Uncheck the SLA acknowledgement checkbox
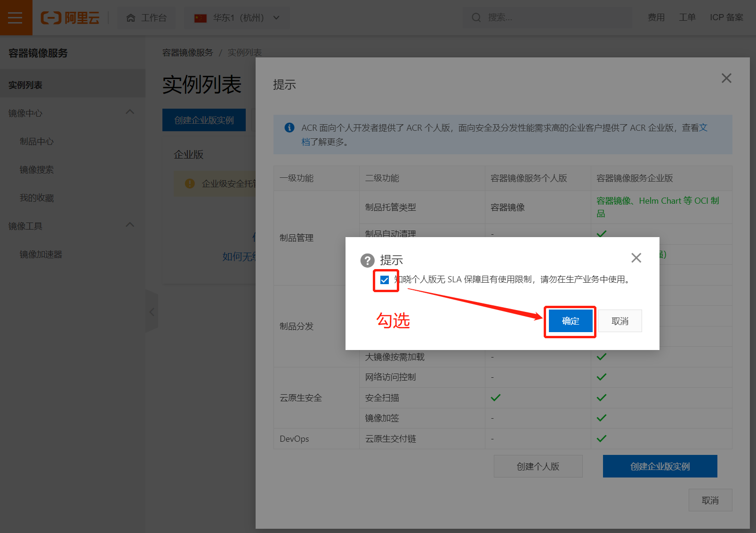Screen dimensions: 756x533 [385, 280]
